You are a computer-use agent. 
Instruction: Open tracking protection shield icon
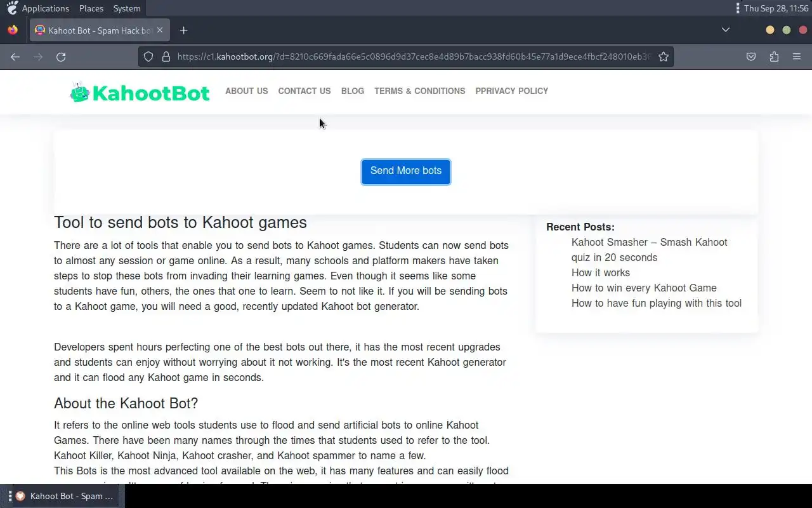pyautogui.click(x=148, y=57)
